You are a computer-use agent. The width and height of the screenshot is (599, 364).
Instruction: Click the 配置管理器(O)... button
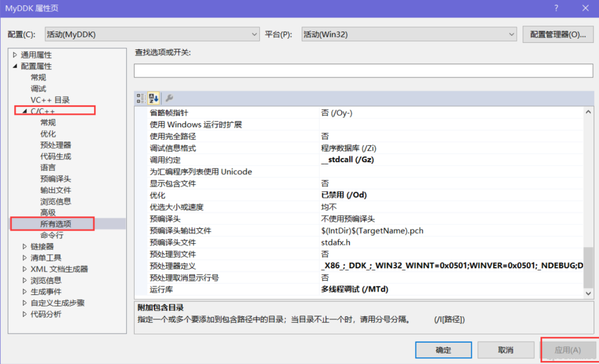click(x=558, y=35)
